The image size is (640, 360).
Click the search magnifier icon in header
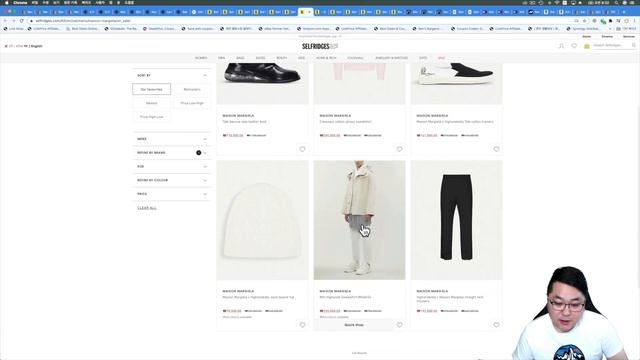coord(634,45)
